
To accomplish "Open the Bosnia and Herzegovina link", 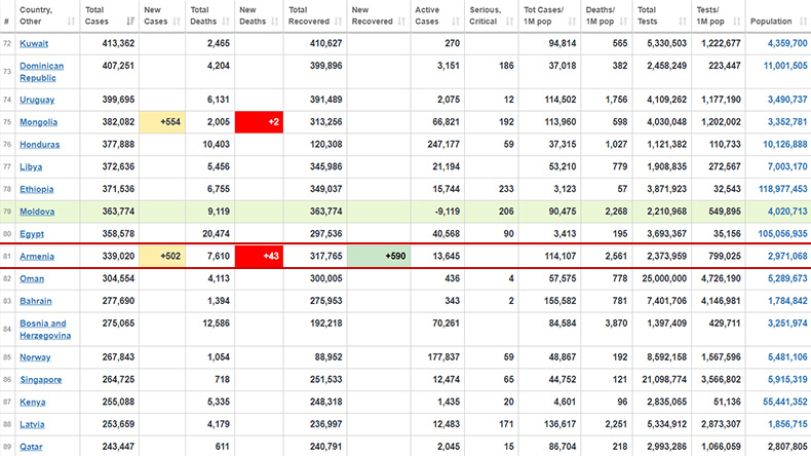I will point(45,329).
